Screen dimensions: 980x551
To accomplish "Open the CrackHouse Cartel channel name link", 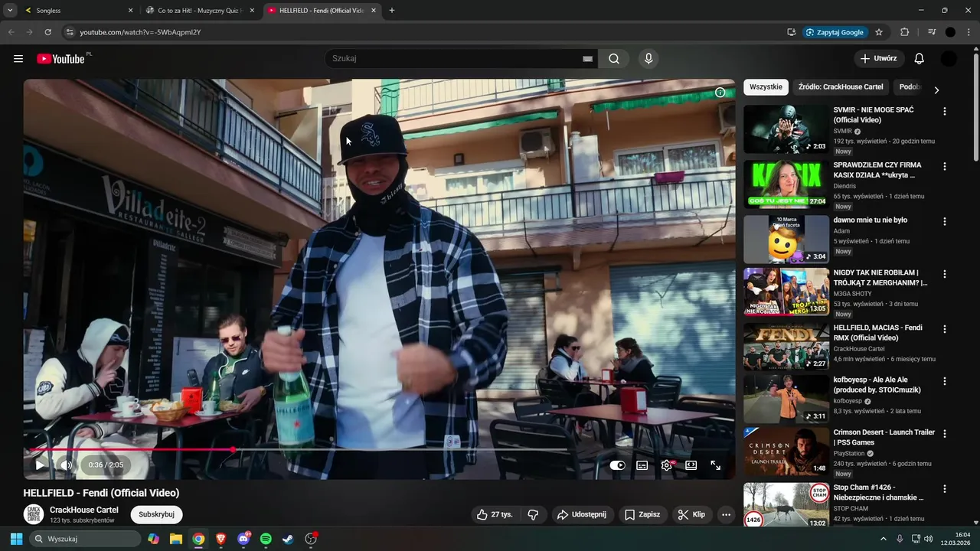I will click(84, 510).
